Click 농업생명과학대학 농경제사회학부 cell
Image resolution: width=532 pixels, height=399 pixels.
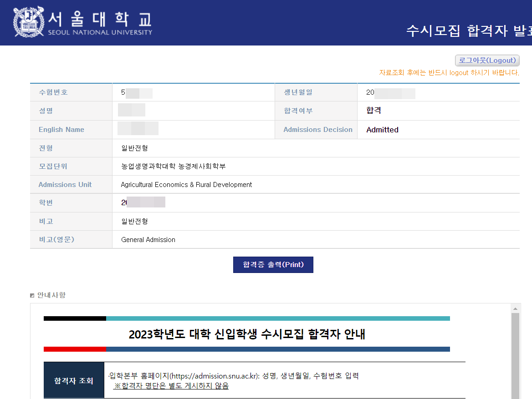(316, 167)
